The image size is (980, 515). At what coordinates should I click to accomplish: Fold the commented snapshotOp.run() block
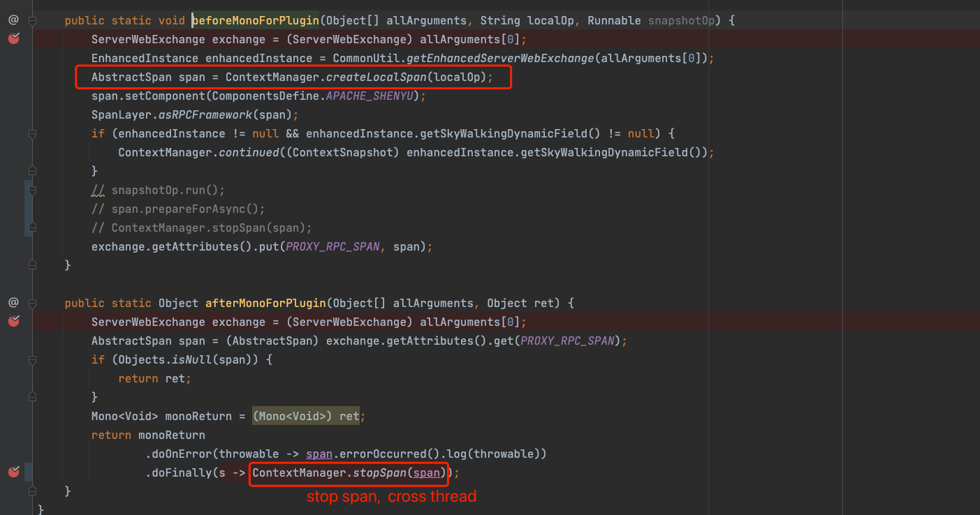pyautogui.click(x=32, y=190)
